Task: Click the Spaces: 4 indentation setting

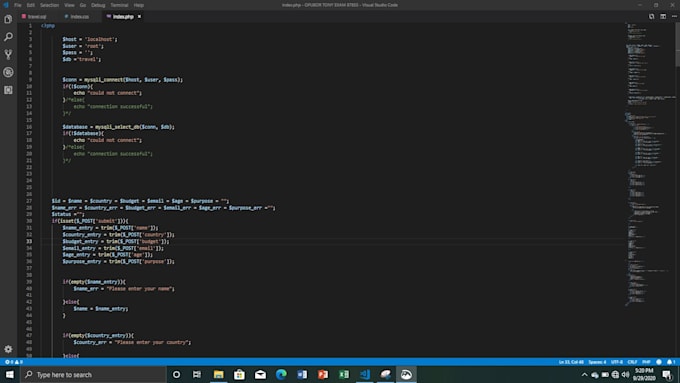Action: [x=597, y=362]
